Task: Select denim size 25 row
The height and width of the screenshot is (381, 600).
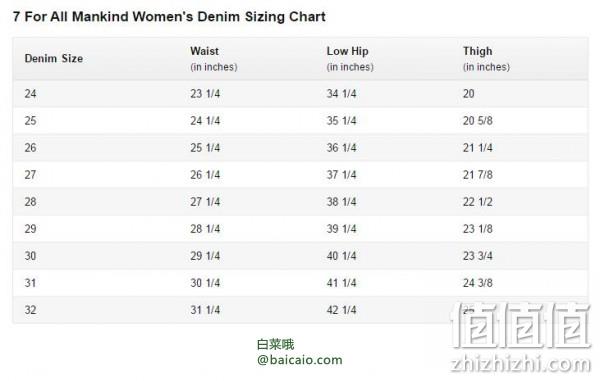Action: pos(300,121)
